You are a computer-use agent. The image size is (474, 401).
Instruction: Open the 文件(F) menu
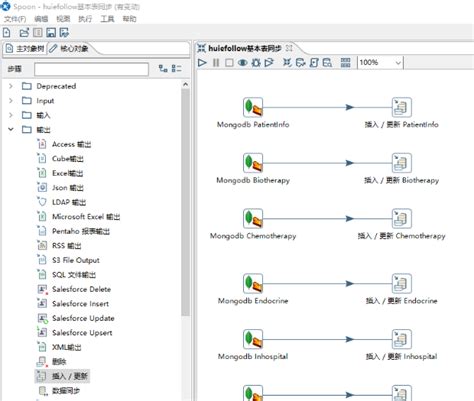click(x=15, y=19)
